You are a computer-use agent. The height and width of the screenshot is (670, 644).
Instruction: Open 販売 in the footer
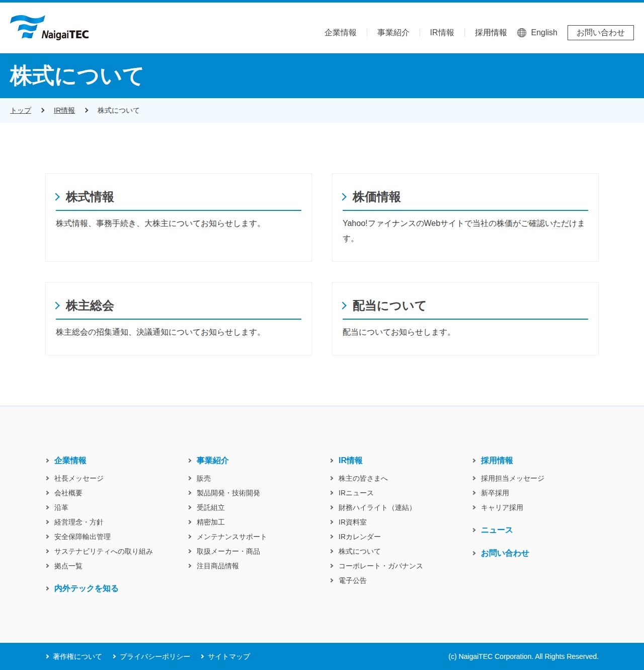(x=204, y=478)
